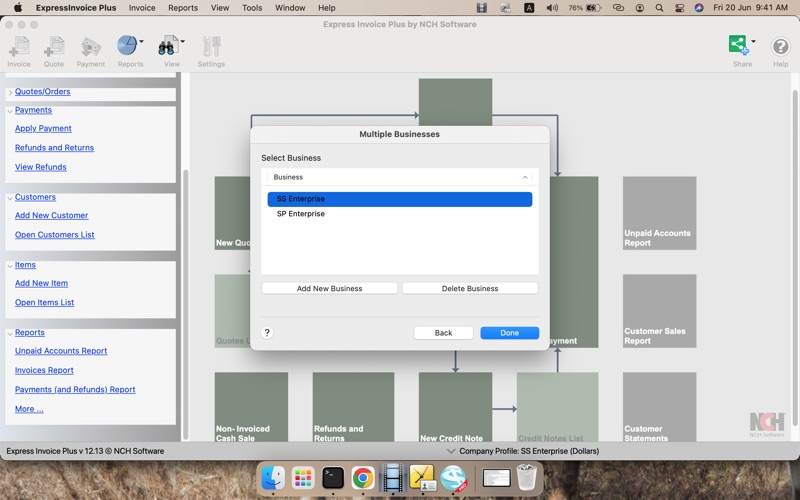Click the Add New Business button
The width and height of the screenshot is (800, 500).
(330, 288)
